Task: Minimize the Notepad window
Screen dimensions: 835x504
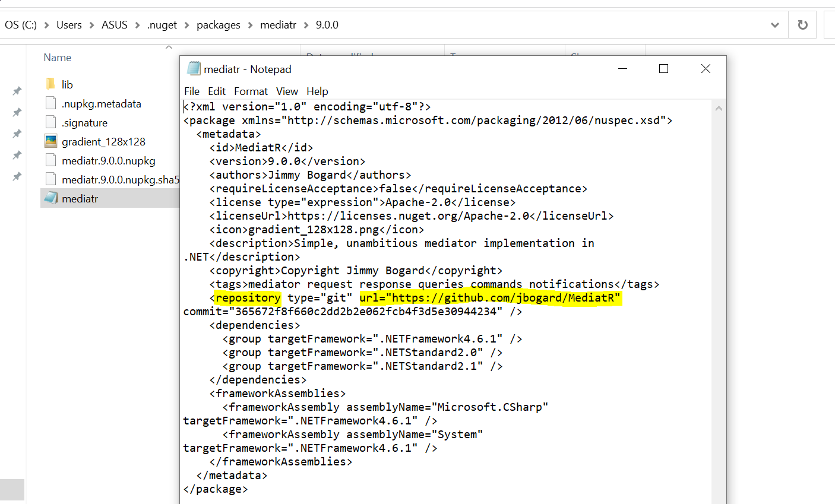Action: pos(622,69)
